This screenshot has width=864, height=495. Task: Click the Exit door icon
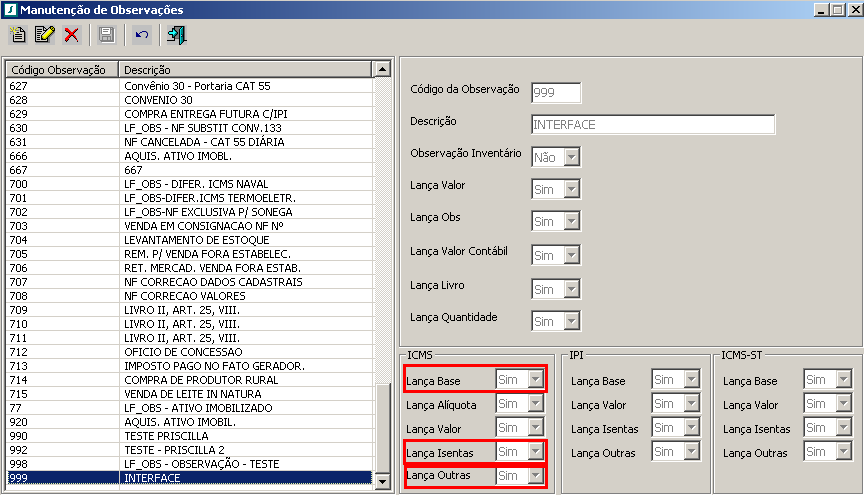point(177,35)
